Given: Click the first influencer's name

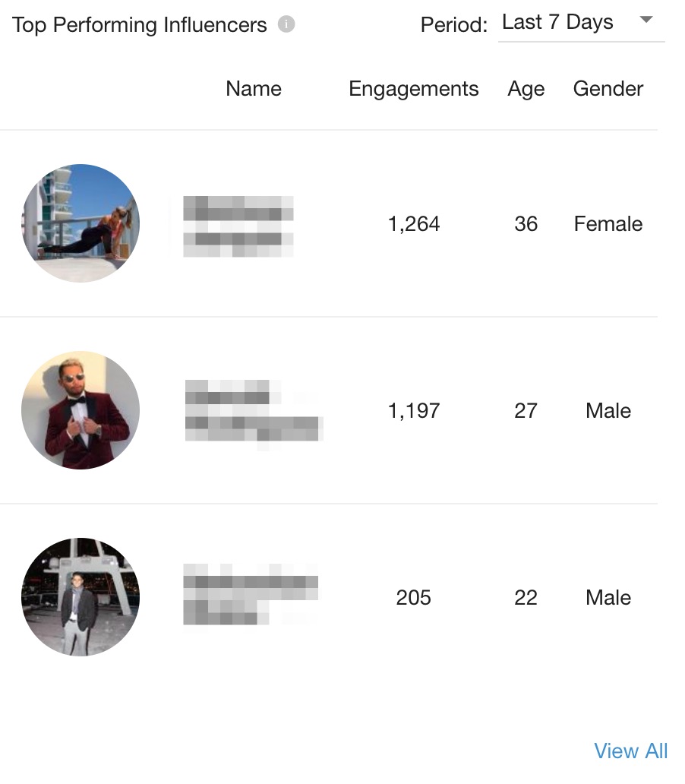Looking at the screenshot, I should click(238, 223).
